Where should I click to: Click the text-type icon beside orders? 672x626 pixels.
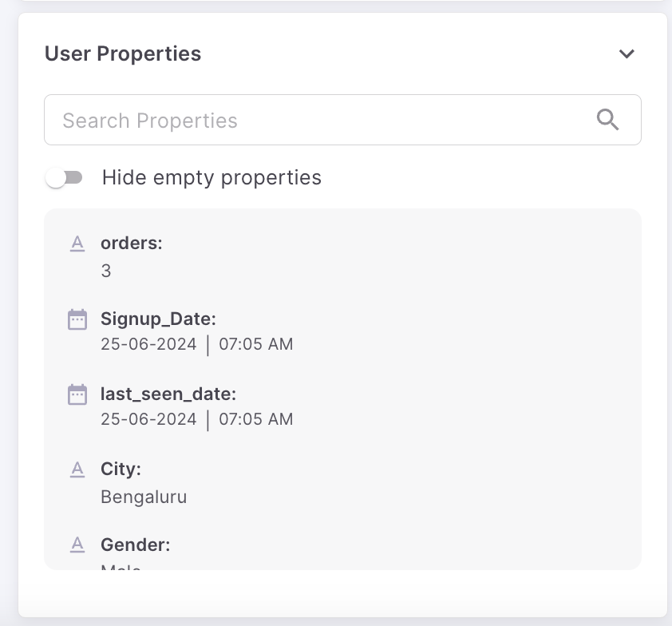(77, 244)
